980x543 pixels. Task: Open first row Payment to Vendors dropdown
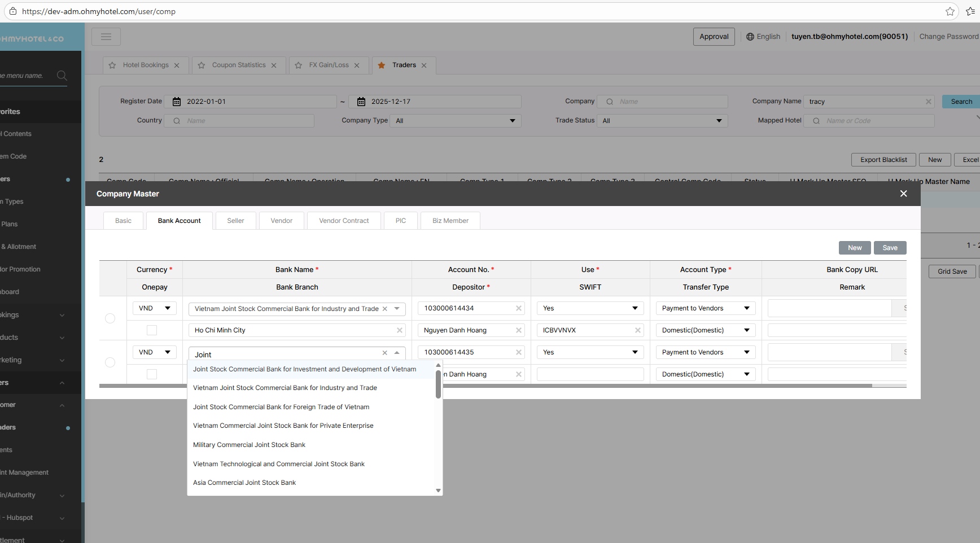705,308
